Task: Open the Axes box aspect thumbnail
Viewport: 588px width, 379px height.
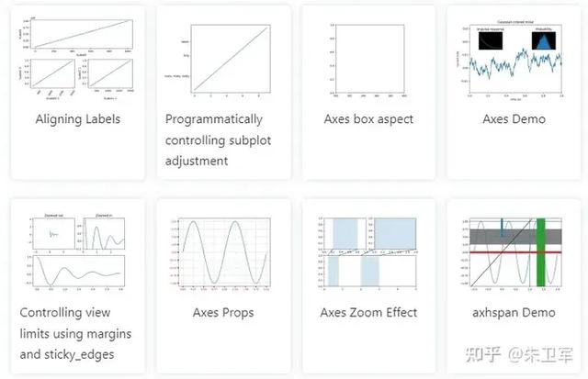Action: (368, 60)
